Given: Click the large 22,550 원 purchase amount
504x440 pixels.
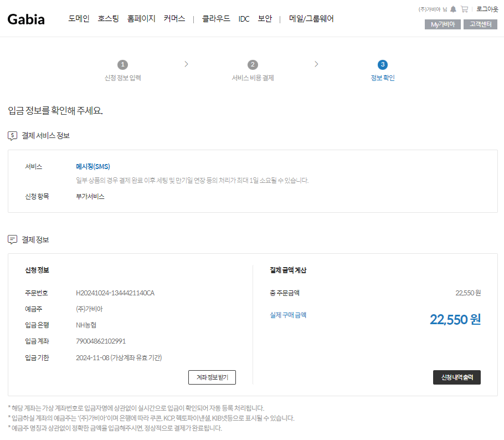Looking at the screenshot, I should 455,320.
